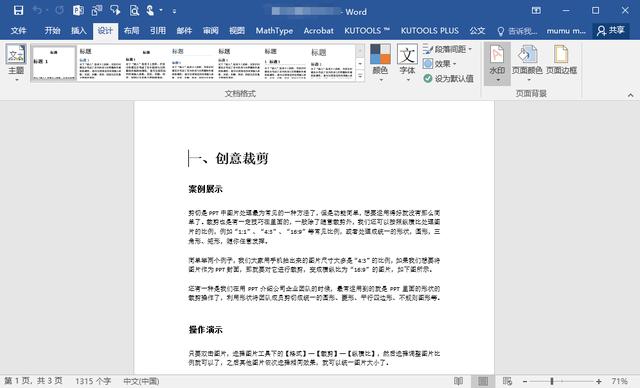Click the 告诉我 search box

[517, 31]
